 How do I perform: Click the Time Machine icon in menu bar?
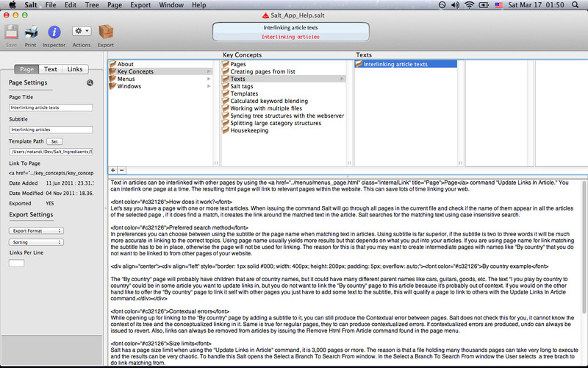(x=442, y=5)
